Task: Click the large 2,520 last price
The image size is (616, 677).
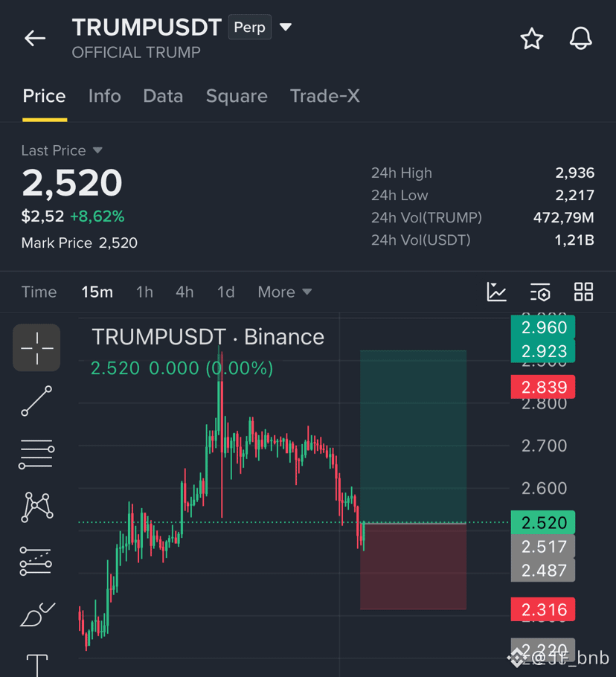Action: click(72, 183)
